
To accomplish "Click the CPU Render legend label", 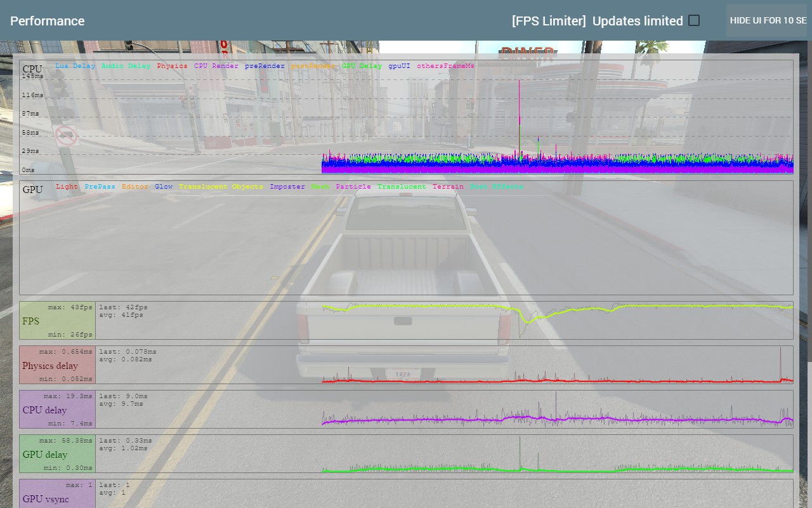I will [216, 66].
